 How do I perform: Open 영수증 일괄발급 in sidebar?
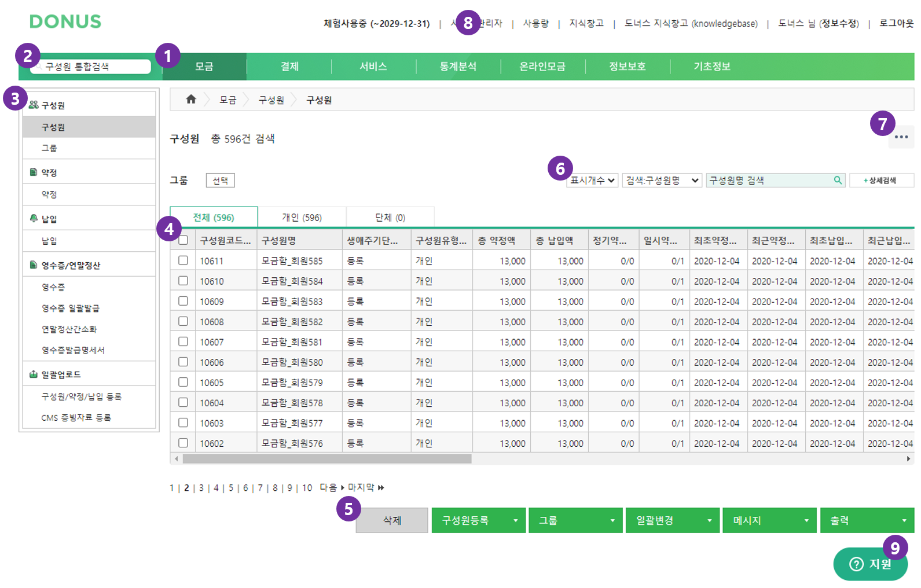[x=71, y=308]
